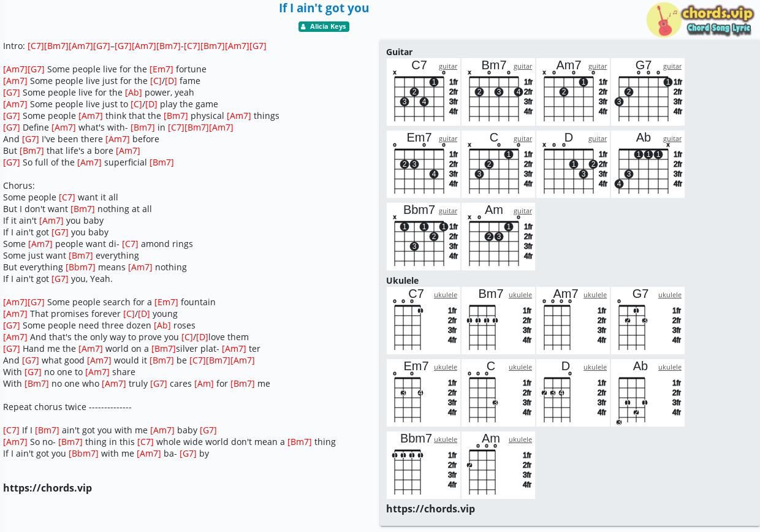Viewport: 760px width, 532px height.
Task: Open ukulele link above Bbm7 chord
Action: (446, 439)
